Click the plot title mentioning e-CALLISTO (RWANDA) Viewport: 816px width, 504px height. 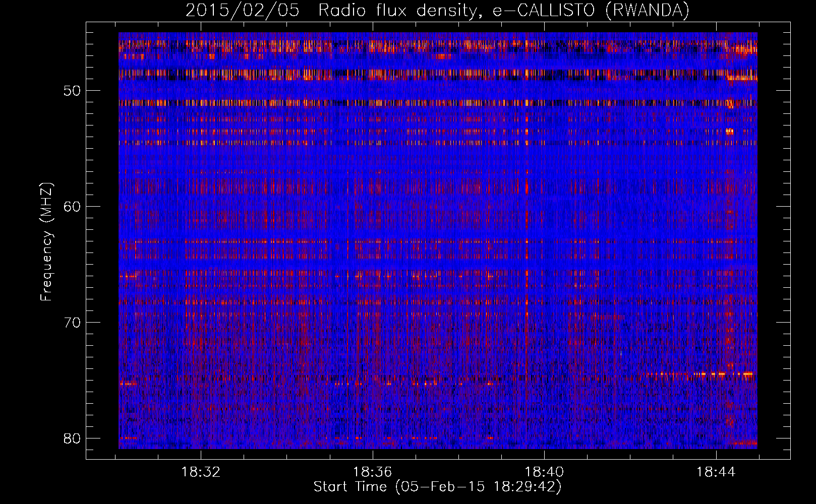(437, 11)
